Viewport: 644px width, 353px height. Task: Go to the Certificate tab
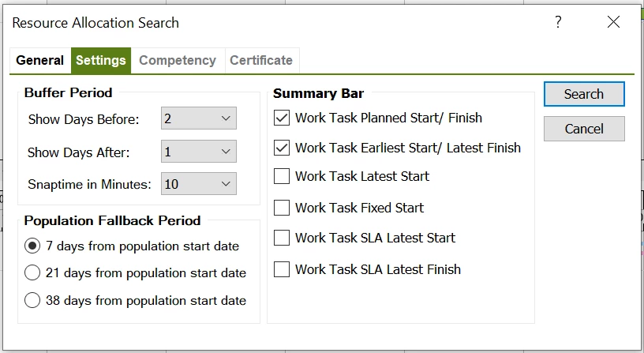[x=260, y=60]
